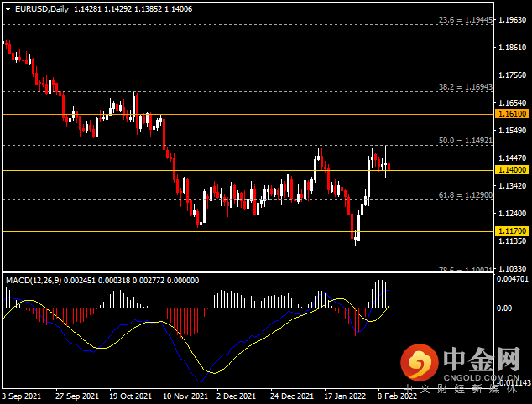The image size is (532, 404).
Task: Select the 38.2 = 1.16943 Fibonacci label
Action: click(x=465, y=87)
